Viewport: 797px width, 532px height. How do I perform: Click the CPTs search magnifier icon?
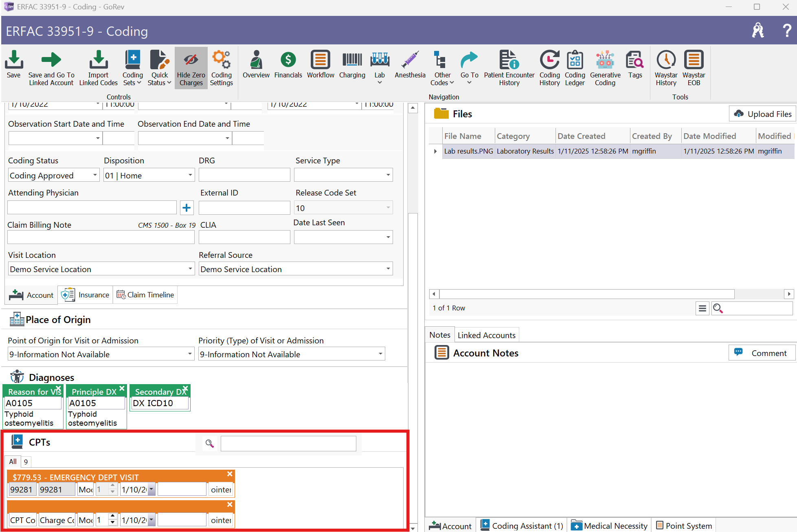click(x=209, y=443)
